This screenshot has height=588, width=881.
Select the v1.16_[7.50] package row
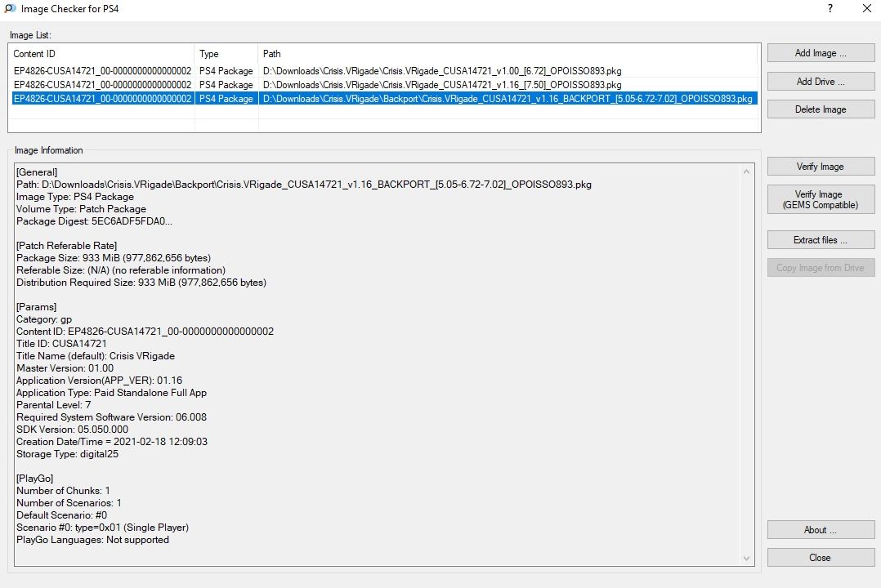384,85
